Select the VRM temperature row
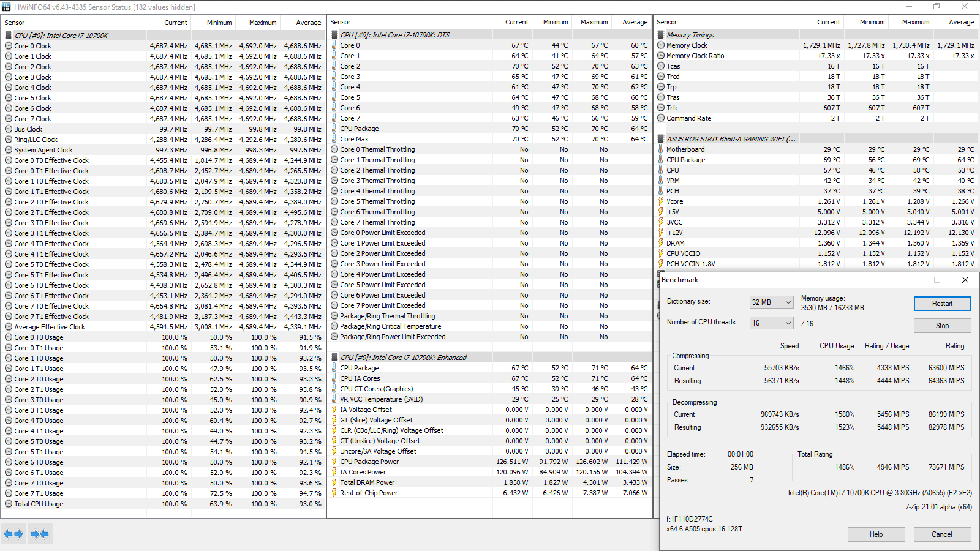Screen dimensions: 980x551 [816, 181]
